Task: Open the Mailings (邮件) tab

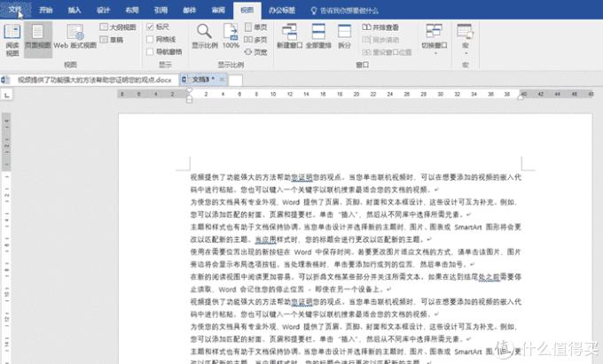Action: coord(190,10)
